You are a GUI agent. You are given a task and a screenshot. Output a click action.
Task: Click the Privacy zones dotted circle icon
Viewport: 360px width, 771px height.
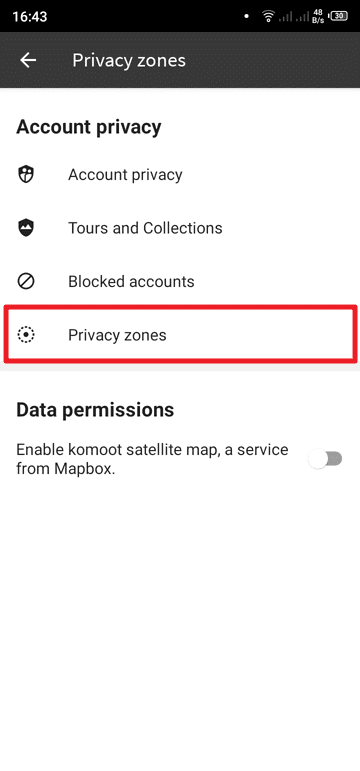[26, 335]
